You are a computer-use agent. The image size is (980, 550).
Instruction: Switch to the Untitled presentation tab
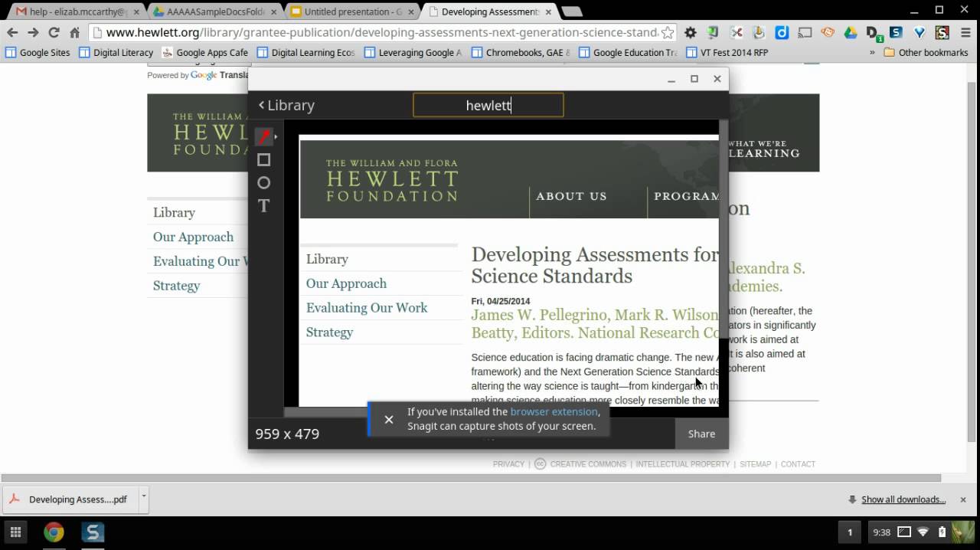(351, 11)
